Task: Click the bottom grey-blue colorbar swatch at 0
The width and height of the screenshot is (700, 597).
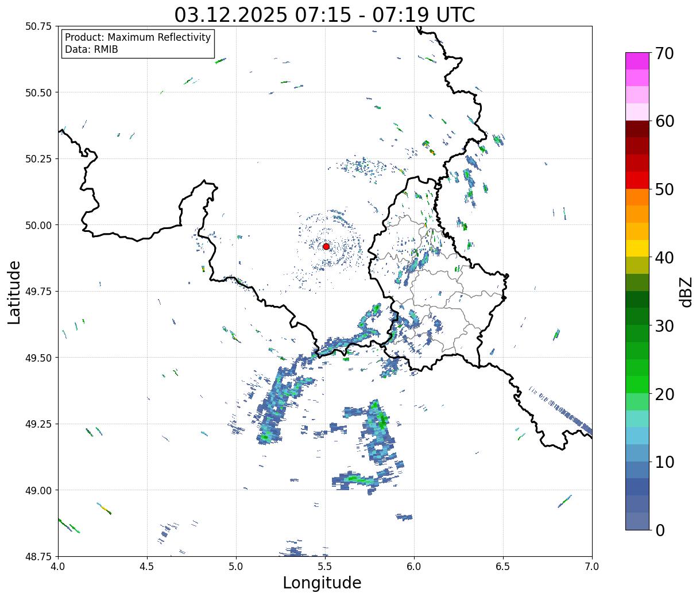Action: point(637,521)
